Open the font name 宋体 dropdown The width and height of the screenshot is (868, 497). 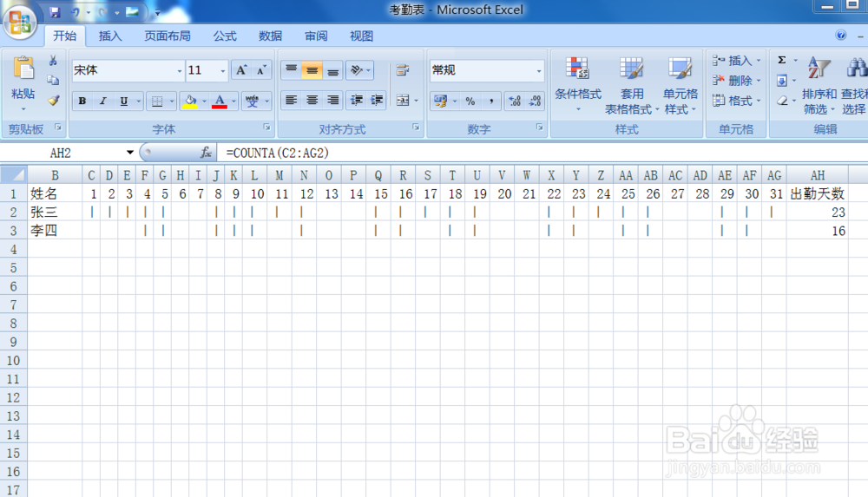[180, 71]
